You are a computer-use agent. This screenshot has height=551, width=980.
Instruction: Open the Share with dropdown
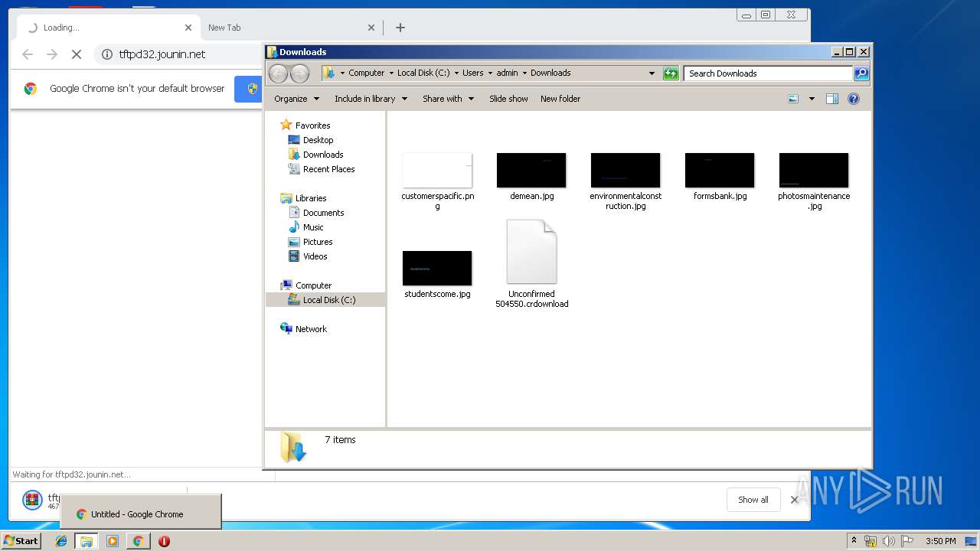pyautogui.click(x=448, y=99)
